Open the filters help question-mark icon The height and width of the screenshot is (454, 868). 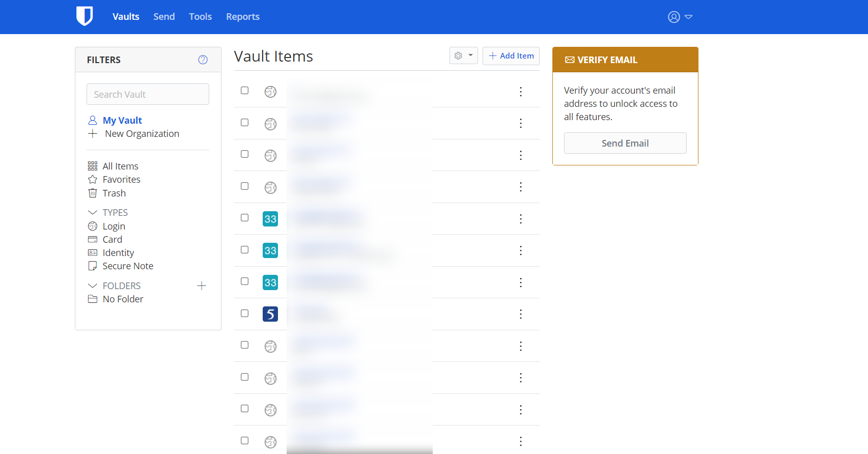203,60
